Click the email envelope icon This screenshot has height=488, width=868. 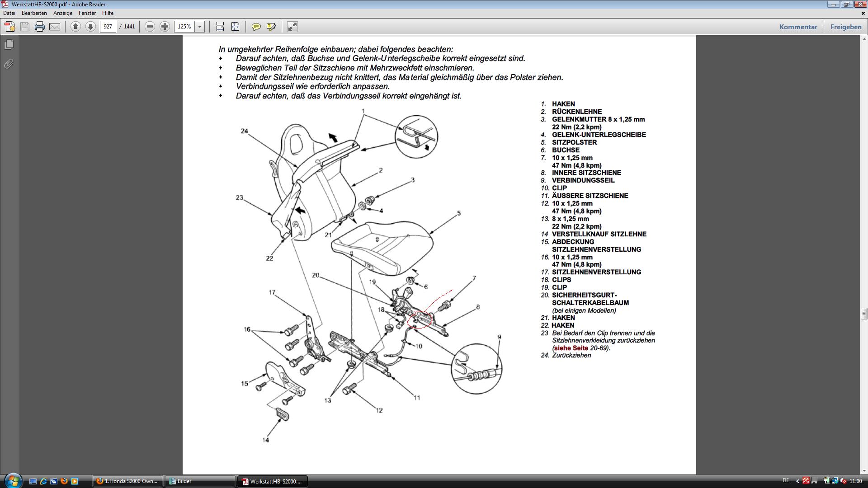coord(55,27)
